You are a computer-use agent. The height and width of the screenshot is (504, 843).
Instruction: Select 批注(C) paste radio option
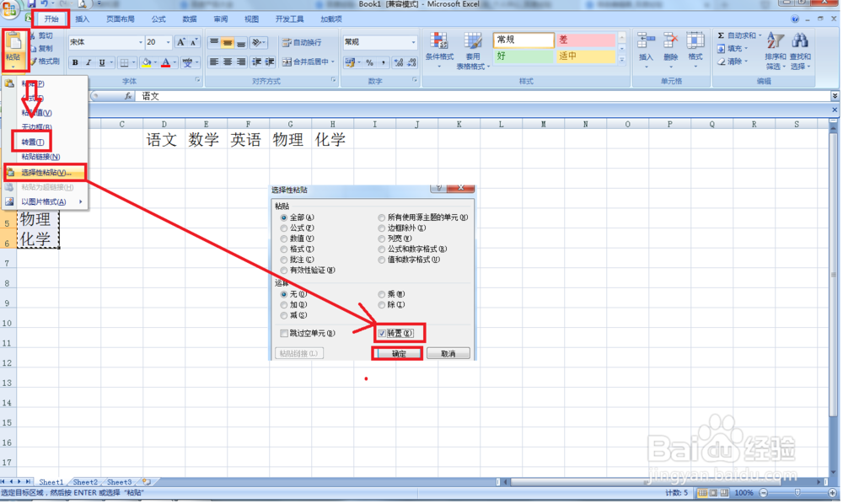pyautogui.click(x=284, y=260)
